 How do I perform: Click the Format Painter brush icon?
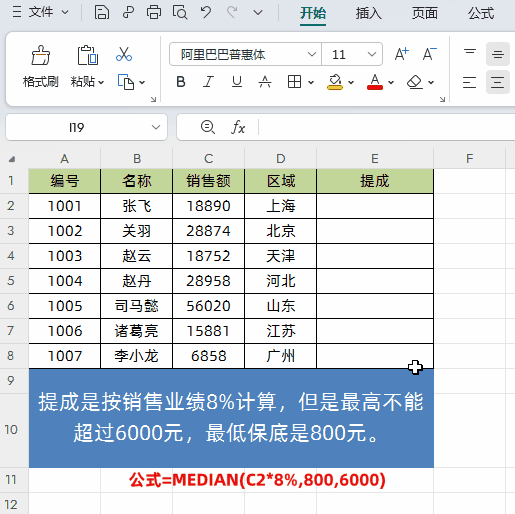[x=41, y=55]
